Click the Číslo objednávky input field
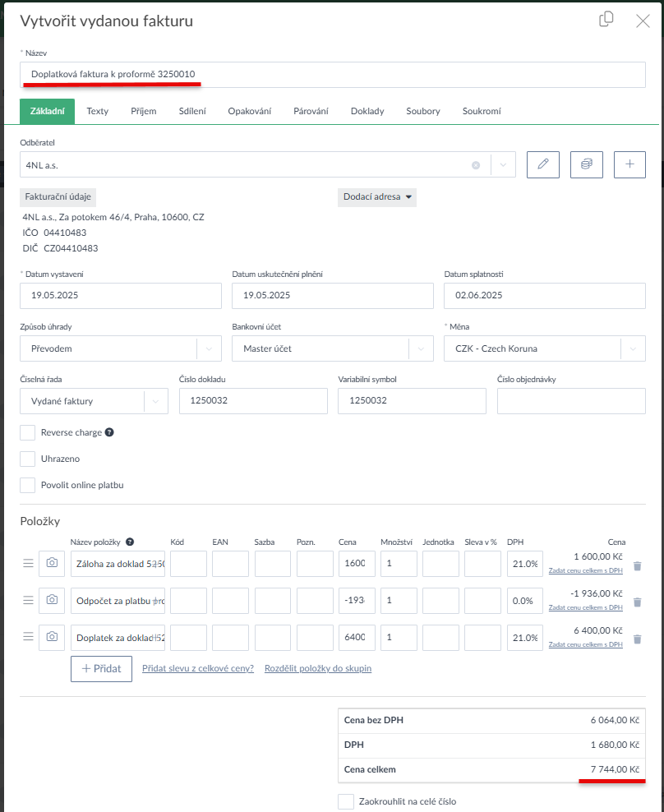This screenshot has width=664, height=812. 571,401
